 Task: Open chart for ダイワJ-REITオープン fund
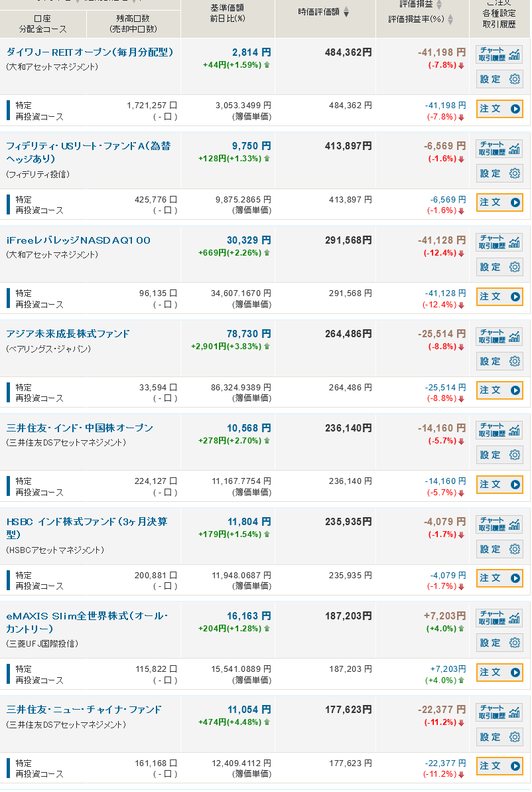pos(499,54)
